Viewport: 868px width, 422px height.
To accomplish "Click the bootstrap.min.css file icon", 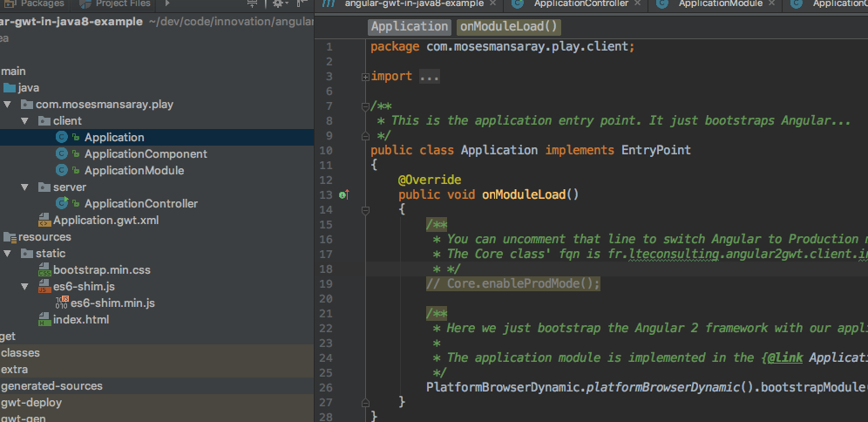I will (x=44, y=269).
